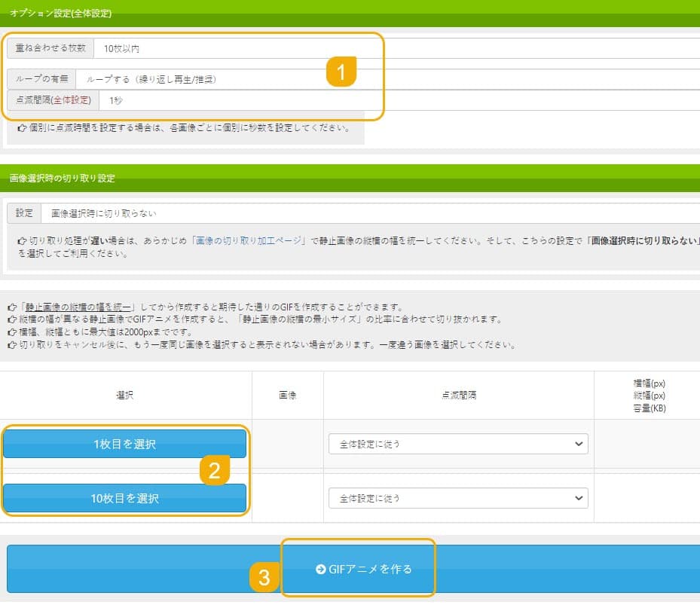The width and height of the screenshot is (700, 605).
Task: Click the orange number 3 badge
Action: click(264, 578)
